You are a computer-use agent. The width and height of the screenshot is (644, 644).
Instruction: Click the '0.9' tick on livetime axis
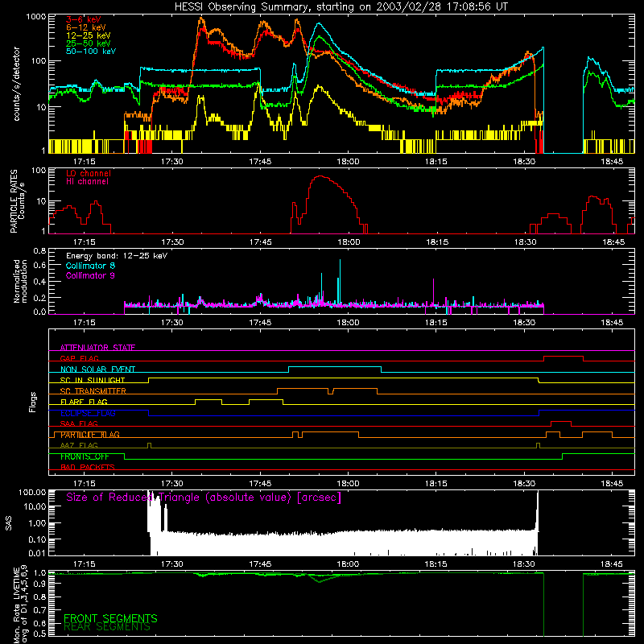[39, 584]
